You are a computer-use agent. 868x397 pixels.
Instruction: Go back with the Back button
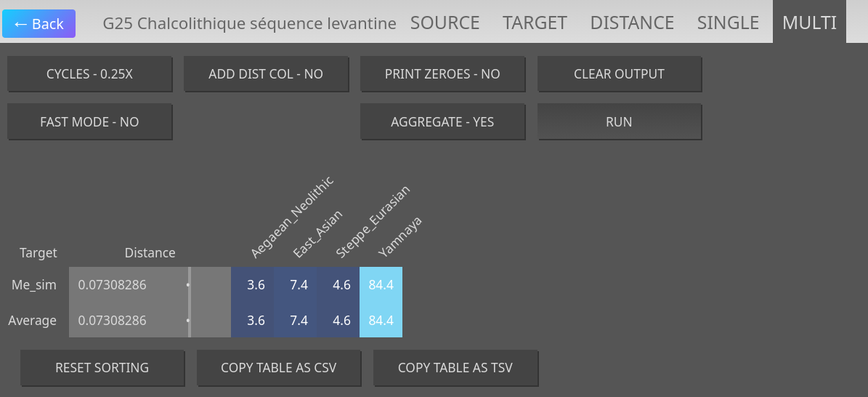(38, 23)
